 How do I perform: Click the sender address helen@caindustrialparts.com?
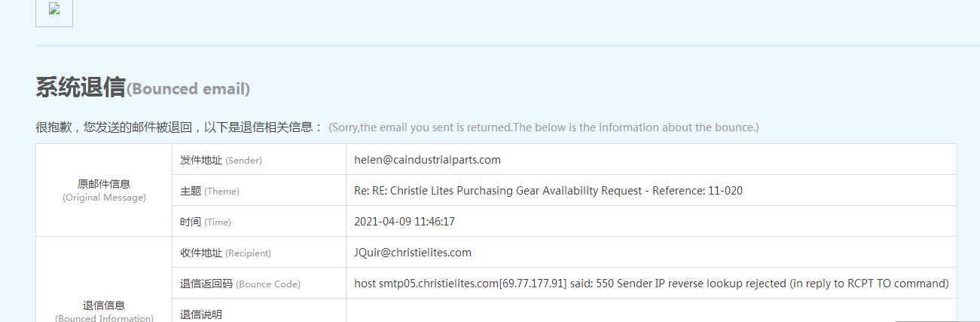[427, 160]
